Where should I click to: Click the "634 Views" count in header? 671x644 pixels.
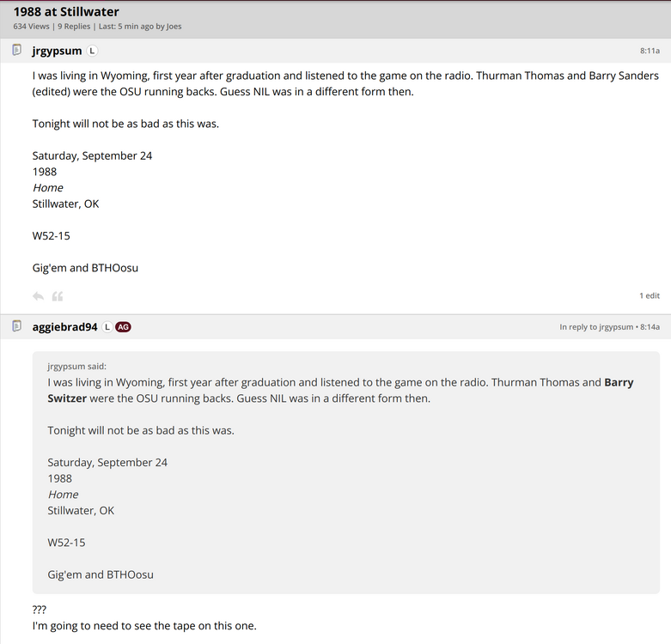31,27
